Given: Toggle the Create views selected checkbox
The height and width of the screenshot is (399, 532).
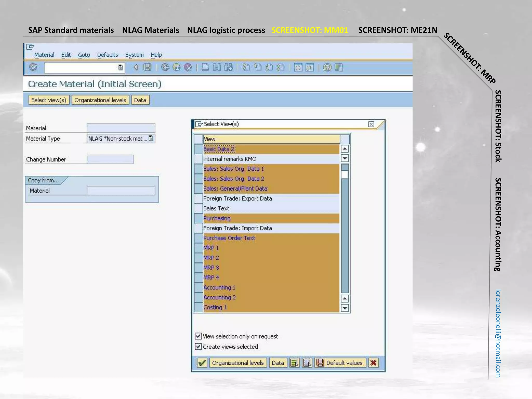Looking at the screenshot, I should 198,347.
